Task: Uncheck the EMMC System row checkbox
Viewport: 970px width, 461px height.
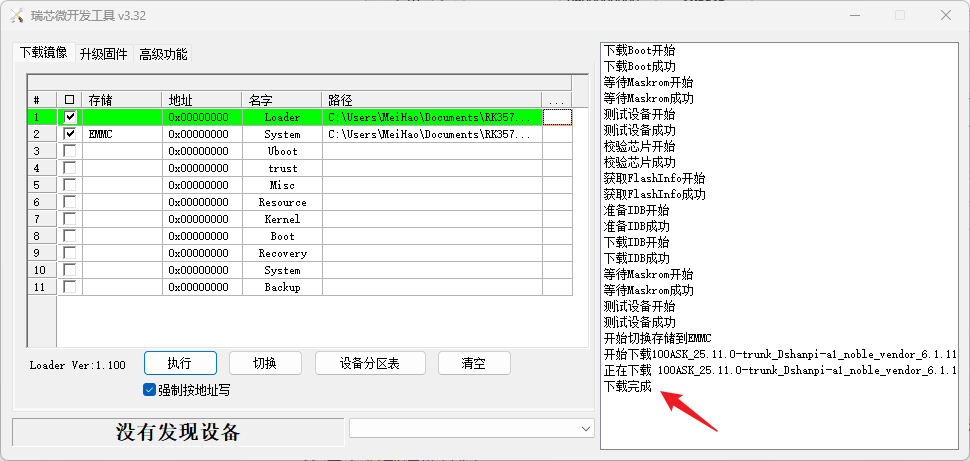Action: coord(70,134)
